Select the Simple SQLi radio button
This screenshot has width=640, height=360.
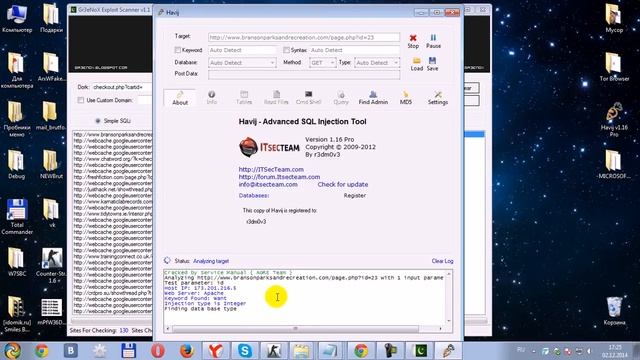tap(98, 121)
